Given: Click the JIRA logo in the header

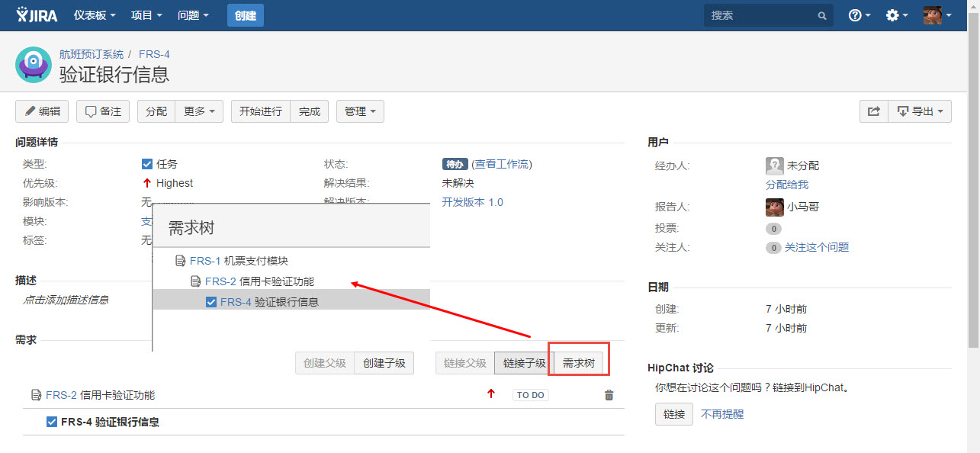Looking at the screenshot, I should [x=37, y=15].
